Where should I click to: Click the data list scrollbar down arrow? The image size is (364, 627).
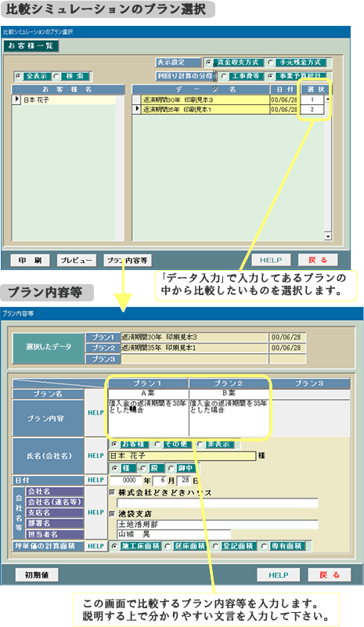[328, 236]
